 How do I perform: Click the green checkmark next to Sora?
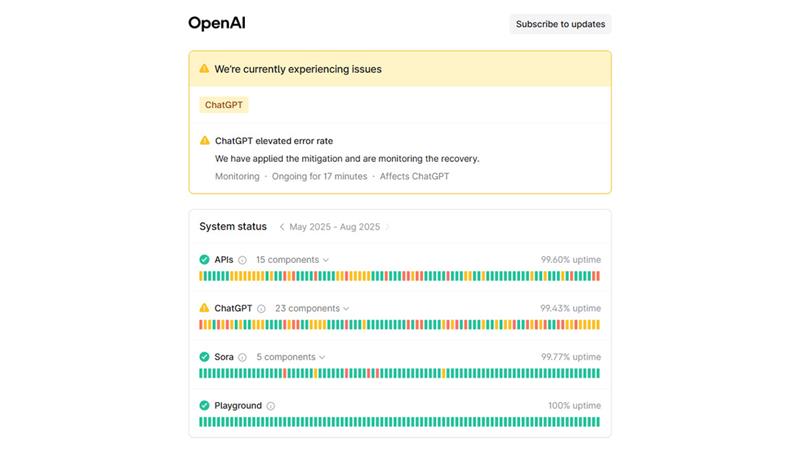(204, 357)
